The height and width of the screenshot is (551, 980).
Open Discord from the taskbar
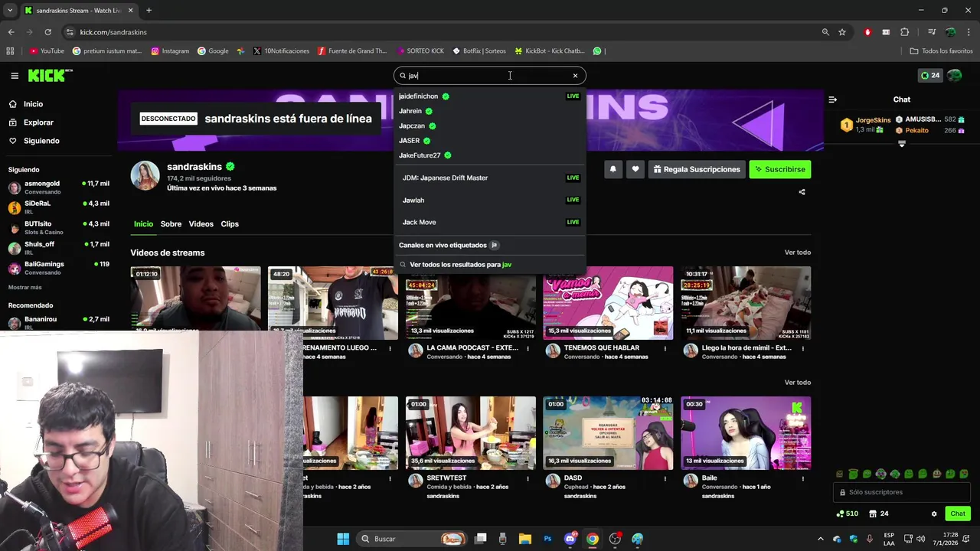[x=570, y=539]
